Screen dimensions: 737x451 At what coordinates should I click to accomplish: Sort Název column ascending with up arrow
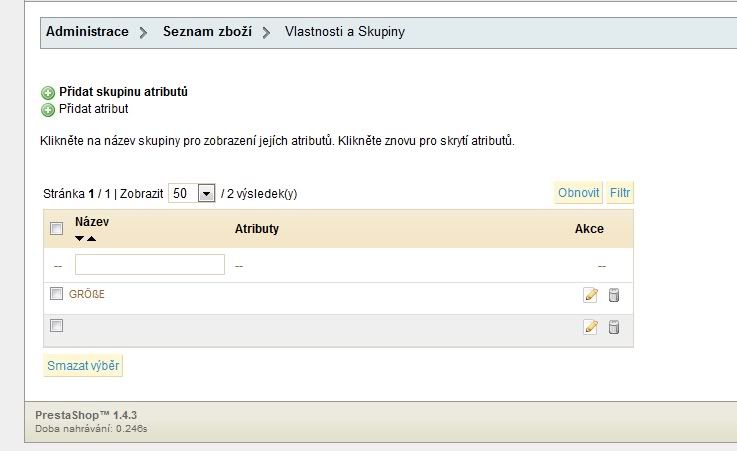[x=92, y=239]
